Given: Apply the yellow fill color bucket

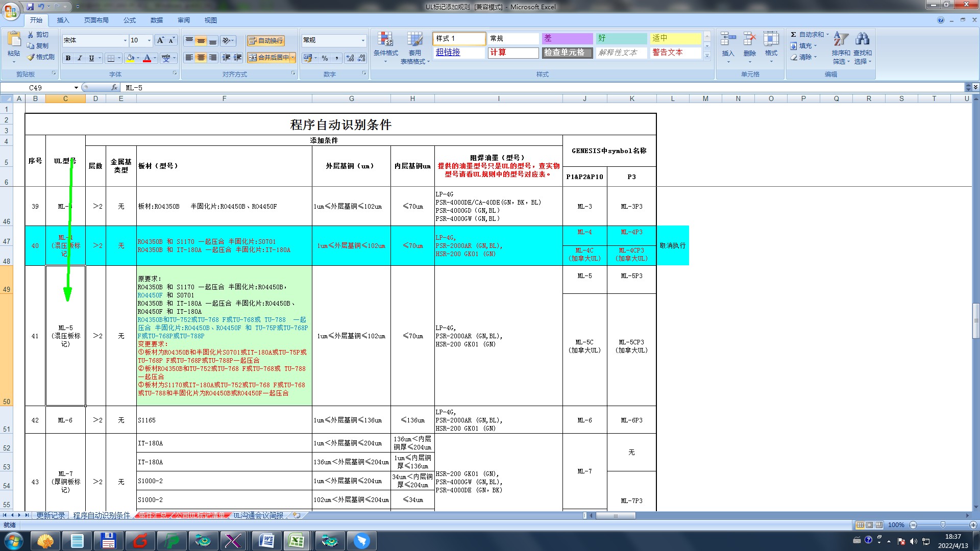Looking at the screenshot, I should coord(131,58).
